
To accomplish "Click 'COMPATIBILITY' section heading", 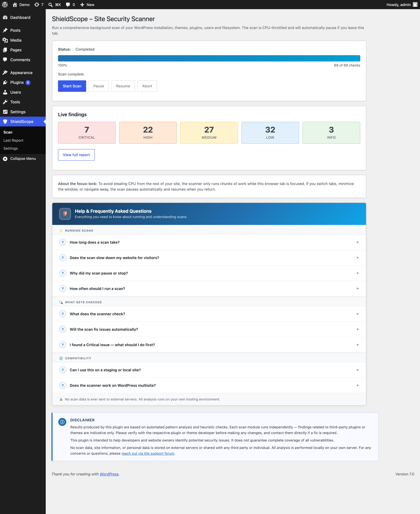I will (x=78, y=358).
